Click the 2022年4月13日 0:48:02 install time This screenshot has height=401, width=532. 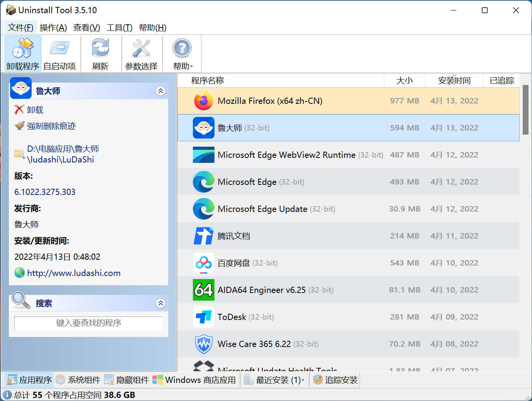point(57,257)
